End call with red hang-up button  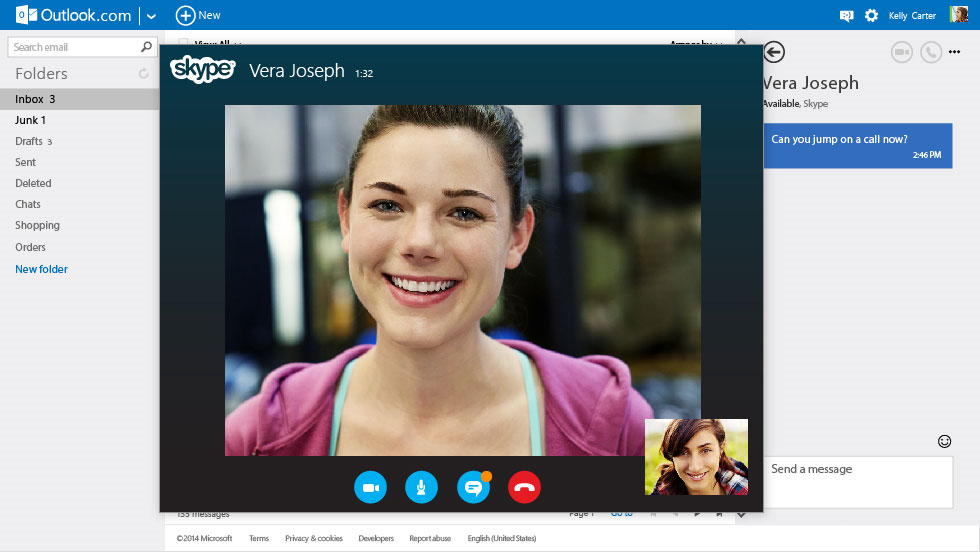(x=524, y=487)
